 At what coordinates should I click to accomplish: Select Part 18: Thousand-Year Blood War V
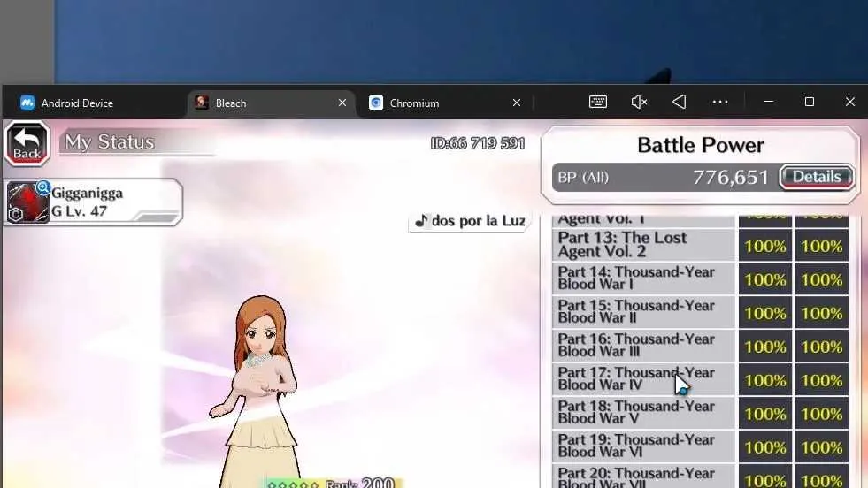point(643,413)
